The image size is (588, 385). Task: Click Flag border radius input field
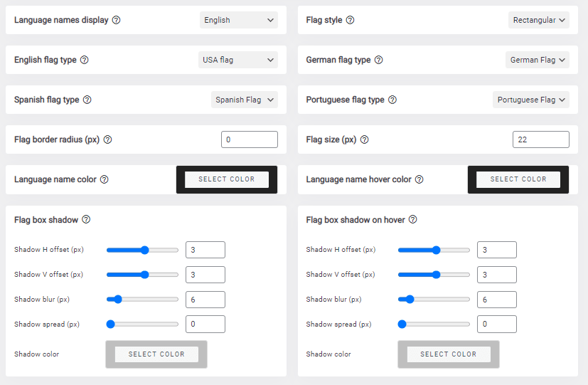(x=250, y=139)
